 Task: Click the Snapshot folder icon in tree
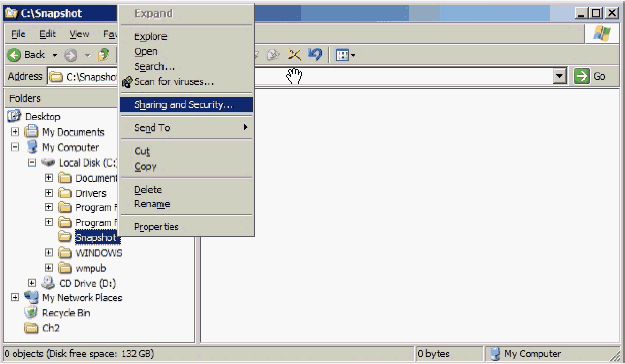(65, 237)
